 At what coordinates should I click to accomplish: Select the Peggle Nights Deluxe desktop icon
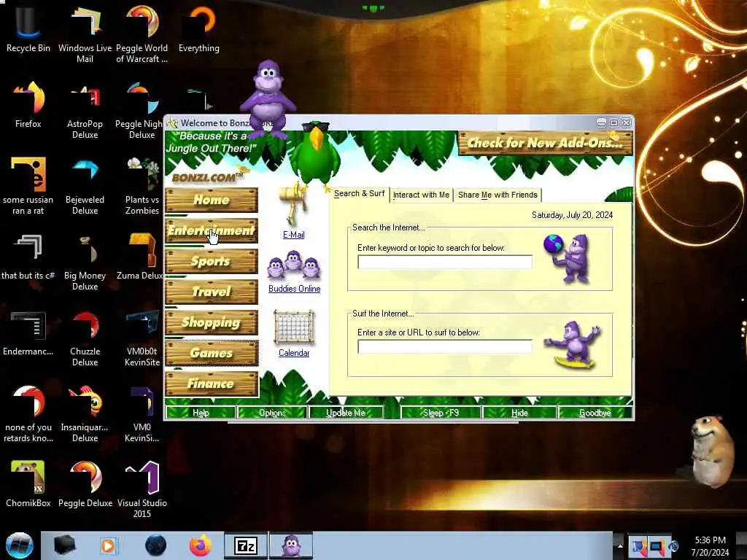(141, 109)
